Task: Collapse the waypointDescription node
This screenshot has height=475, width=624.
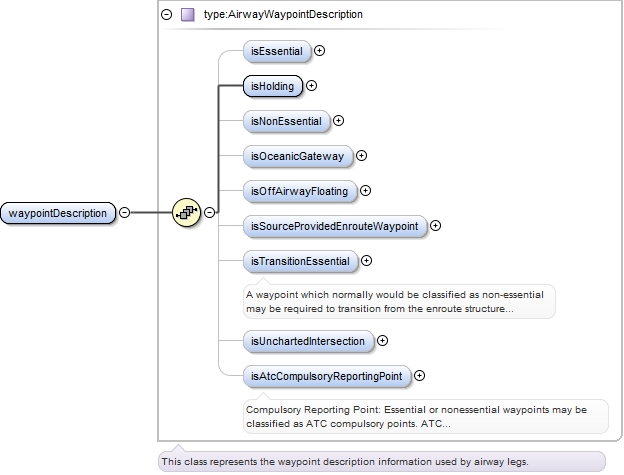Action: tap(125, 212)
